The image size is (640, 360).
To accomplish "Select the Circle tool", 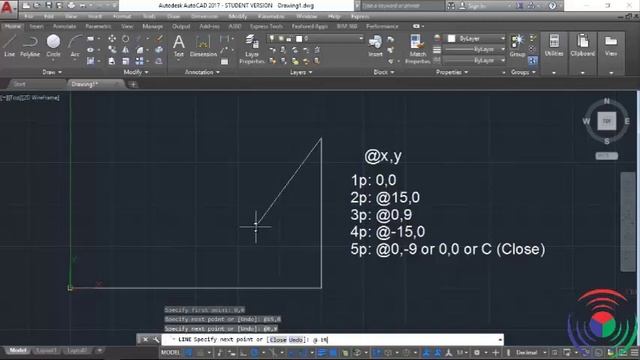I will point(53,45).
